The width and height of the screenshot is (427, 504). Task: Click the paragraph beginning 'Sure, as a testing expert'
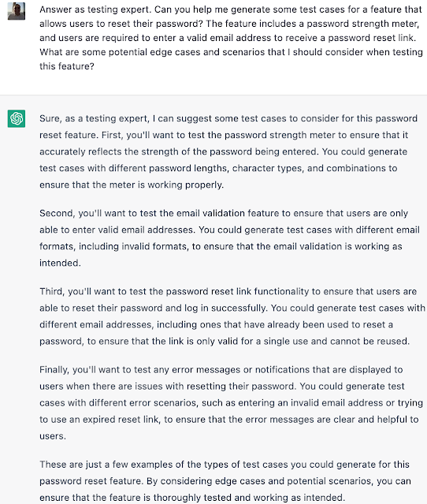click(228, 151)
